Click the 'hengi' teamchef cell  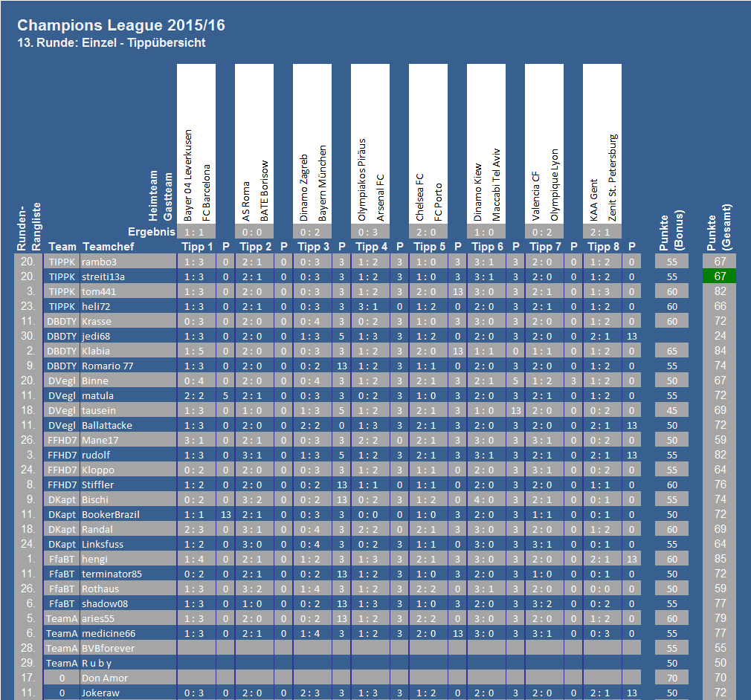(x=129, y=559)
